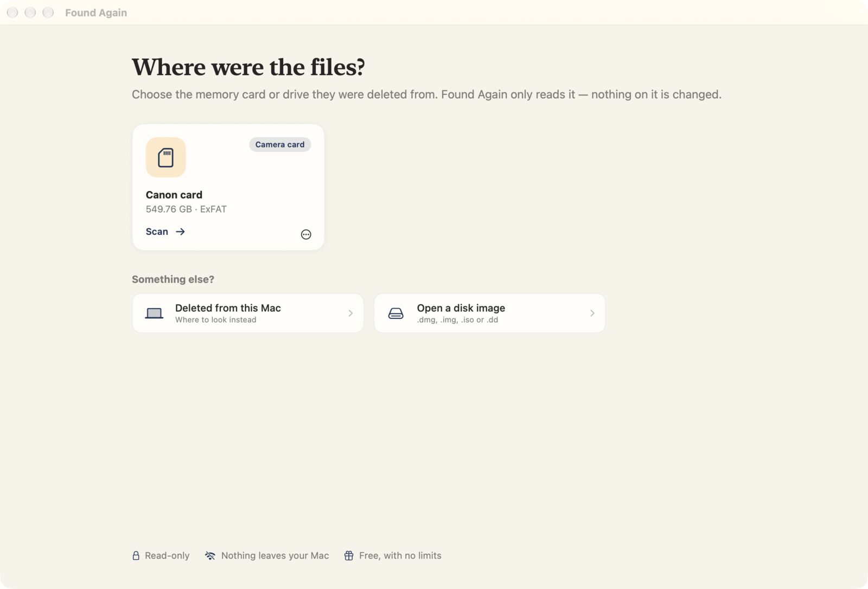Viewport: 868px width, 589px height.
Task: Click the disk drive icon in Open a disk image
Action: [396, 313]
